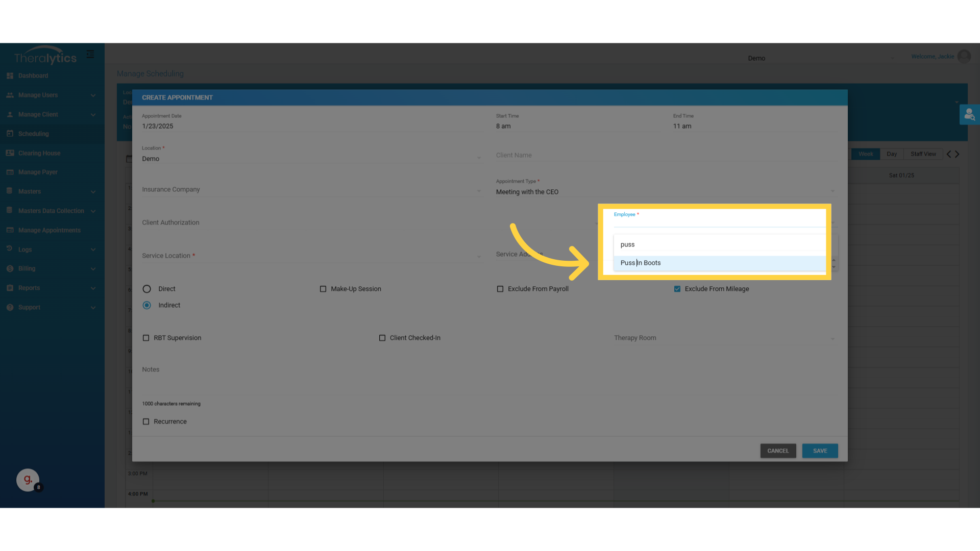980x551 pixels.
Task: Click the Billing dollar icon
Action: pyautogui.click(x=10, y=268)
